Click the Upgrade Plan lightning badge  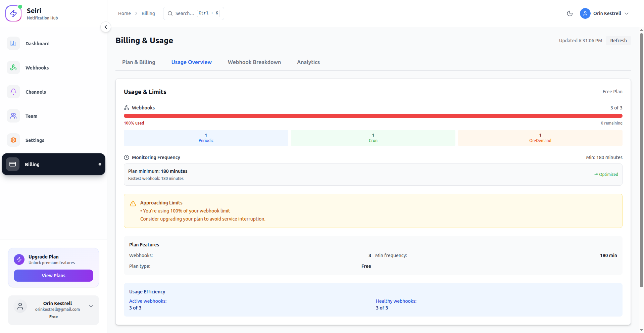19,259
